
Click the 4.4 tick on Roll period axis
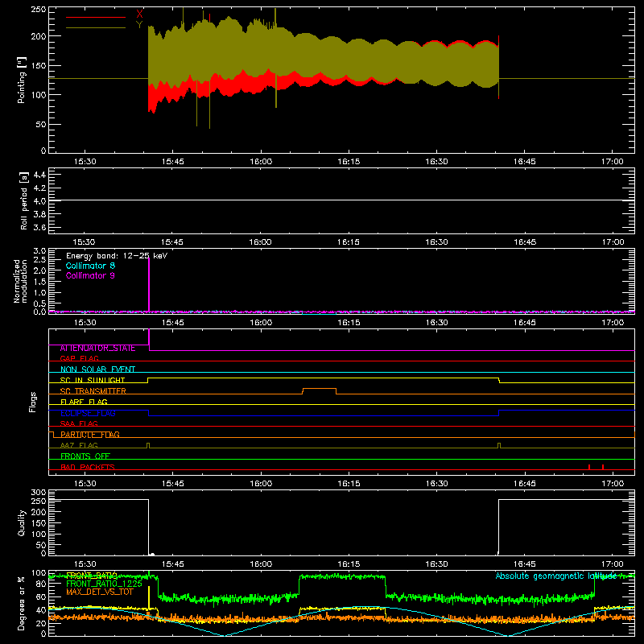click(39, 175)
